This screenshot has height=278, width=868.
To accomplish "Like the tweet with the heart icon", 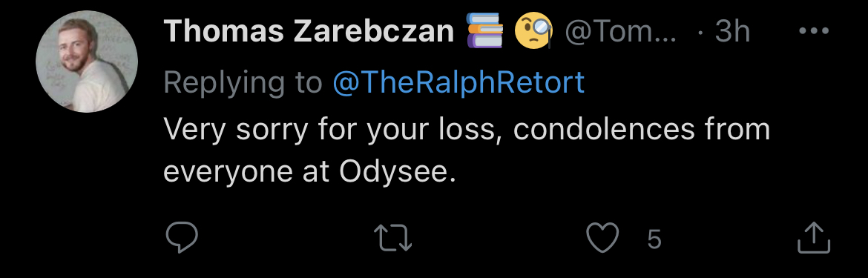I will (602, 239).
